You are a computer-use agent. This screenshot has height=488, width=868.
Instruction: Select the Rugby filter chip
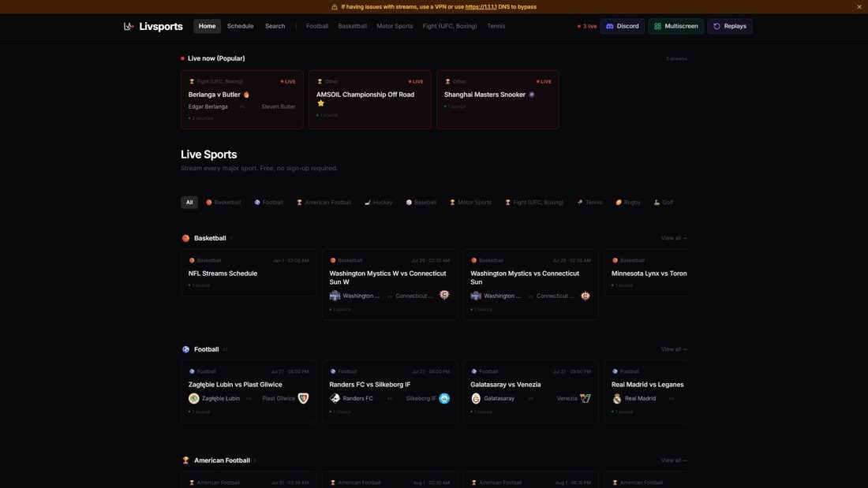coord(628,203)
